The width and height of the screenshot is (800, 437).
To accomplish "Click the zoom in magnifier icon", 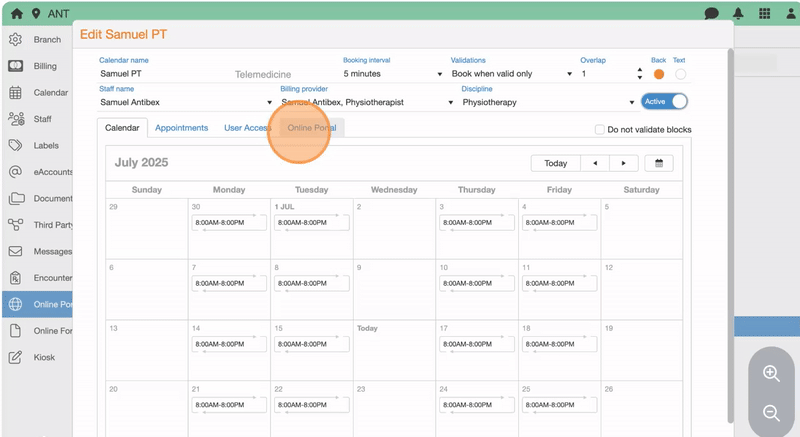I will [x=771, y=374].
